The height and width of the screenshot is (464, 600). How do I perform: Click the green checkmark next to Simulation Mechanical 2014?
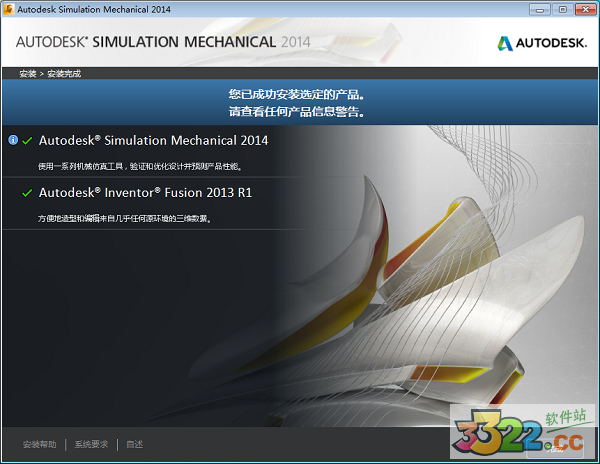click(27, 141)
